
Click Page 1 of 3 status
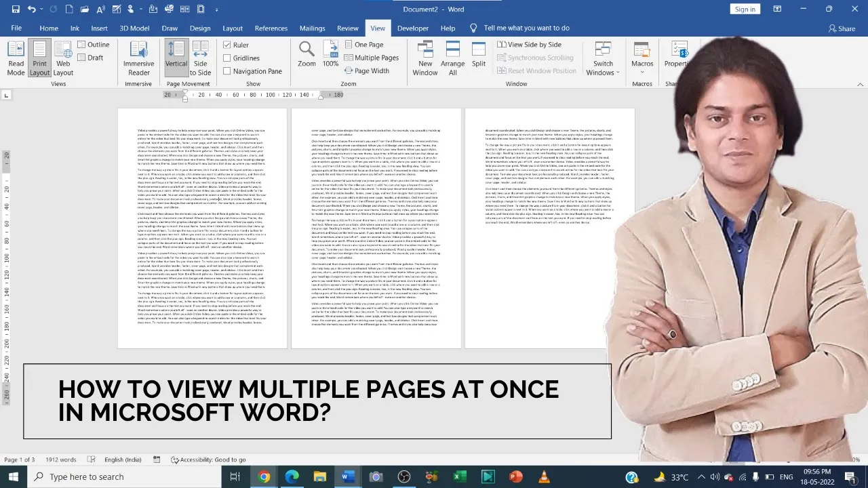pyautogui.click(x=19, y=460)
